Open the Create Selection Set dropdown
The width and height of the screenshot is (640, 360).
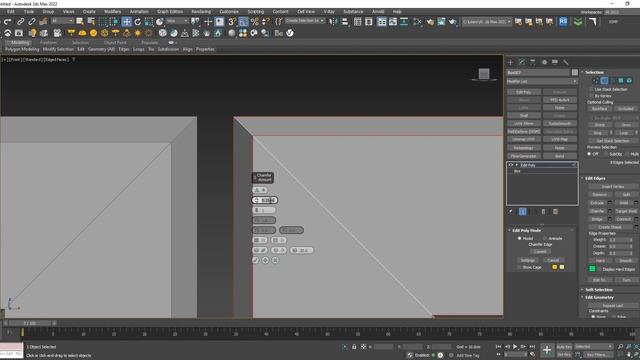point(305,21)
